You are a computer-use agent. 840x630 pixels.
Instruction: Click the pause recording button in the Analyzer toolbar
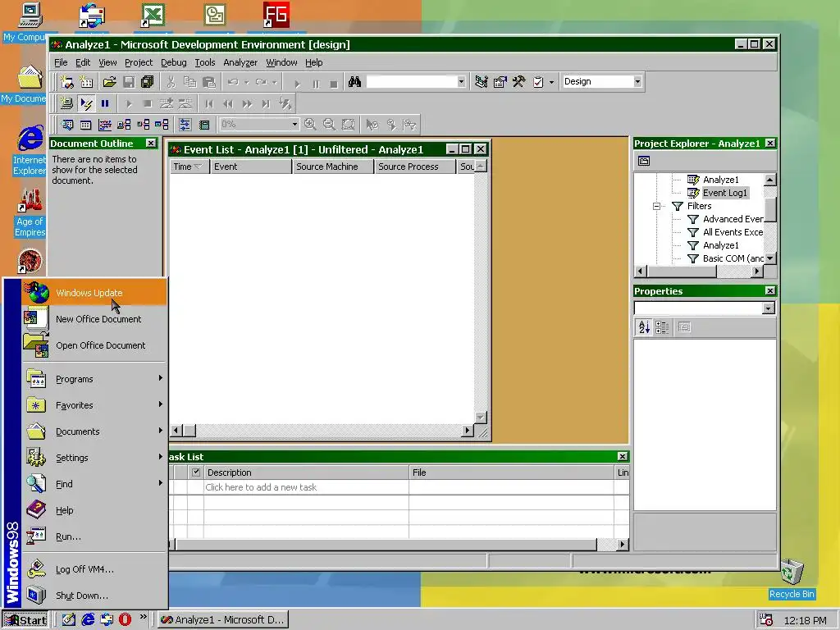(x=105, y=103)
